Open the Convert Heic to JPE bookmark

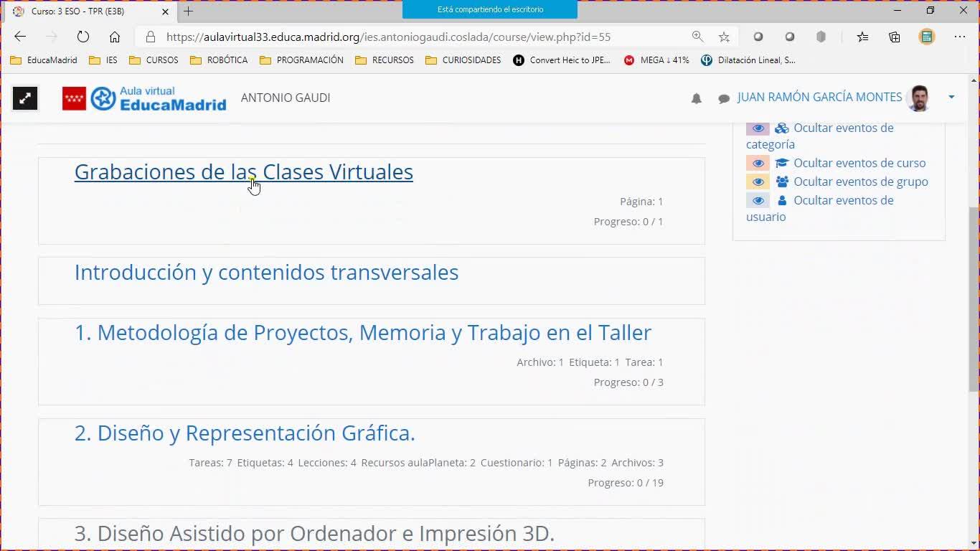click(x=562, y=60)
